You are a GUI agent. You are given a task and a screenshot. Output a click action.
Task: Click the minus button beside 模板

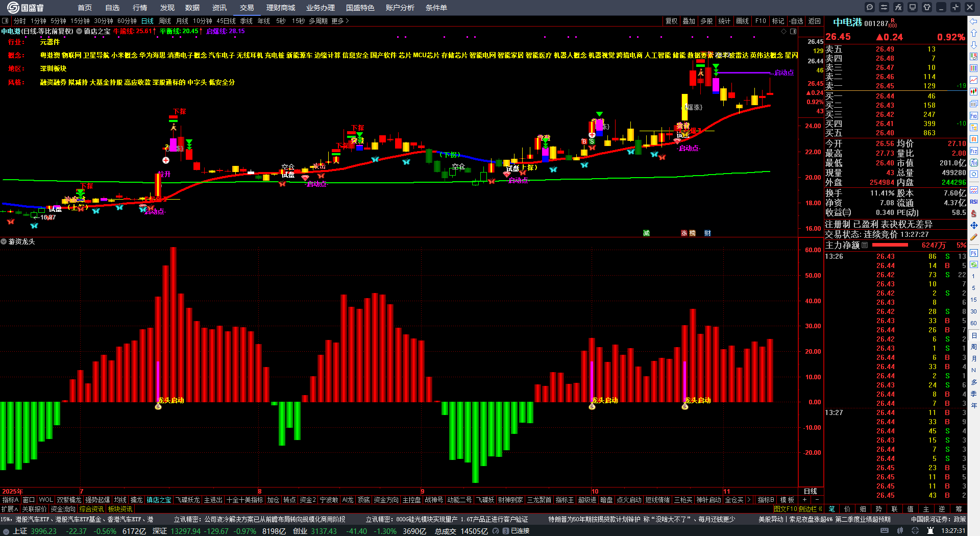pos(817,500)
